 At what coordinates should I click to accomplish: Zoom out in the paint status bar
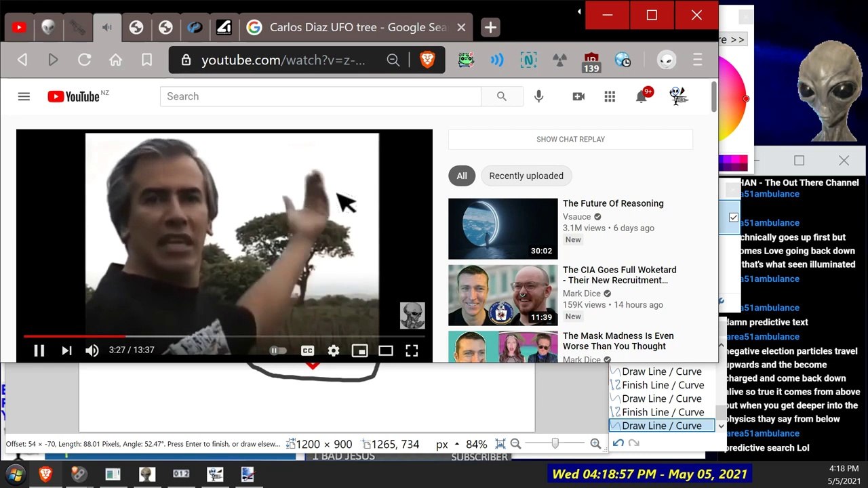515,444
